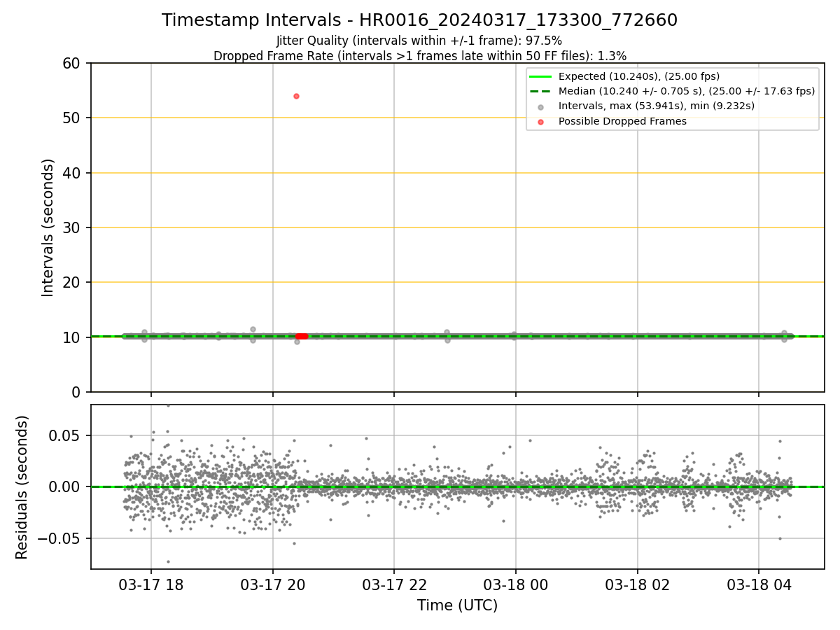The width and height of the screenshot is (840, 630).
Task: Click the dashed green Median line legend sample
Action: 541,92
